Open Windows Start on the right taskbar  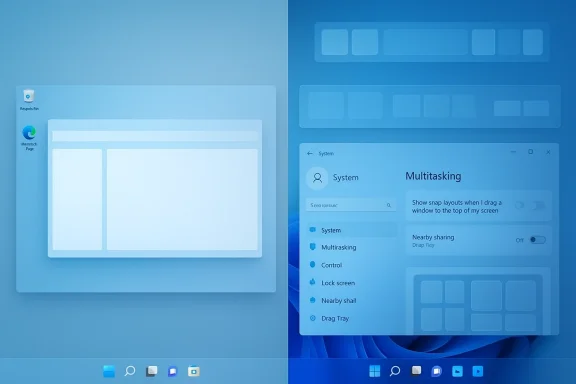click(x=374, y=371)
